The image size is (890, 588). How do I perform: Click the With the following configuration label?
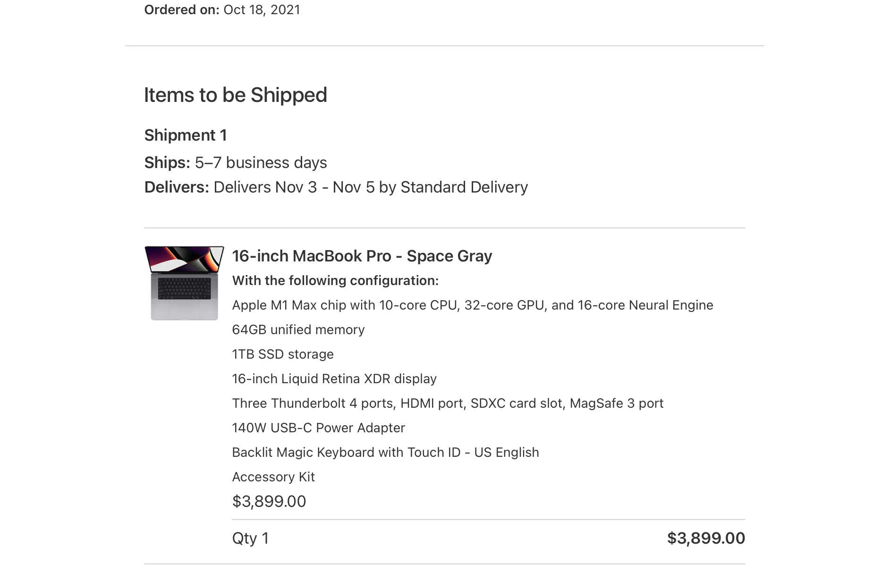point(335,281)
